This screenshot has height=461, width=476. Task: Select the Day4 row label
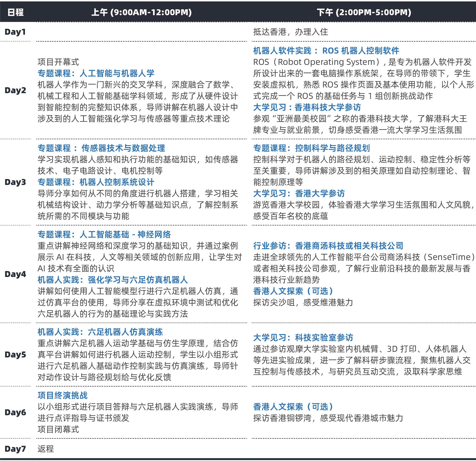[15, 274]
